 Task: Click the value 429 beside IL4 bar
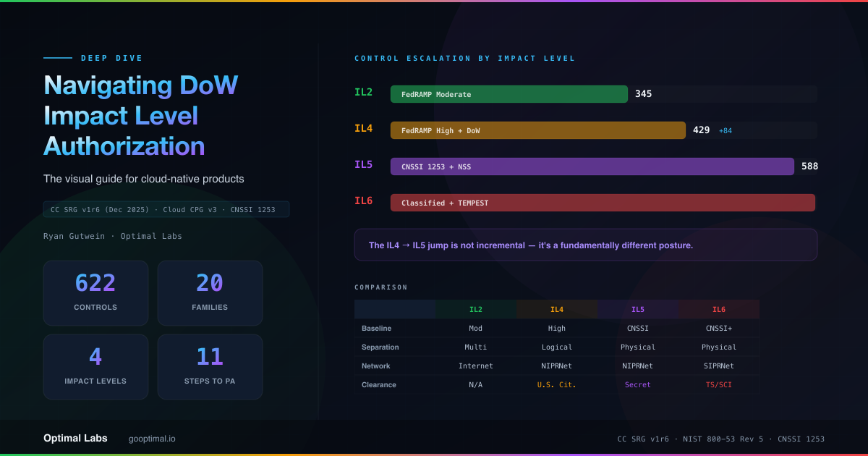click(x=702, y=130)
